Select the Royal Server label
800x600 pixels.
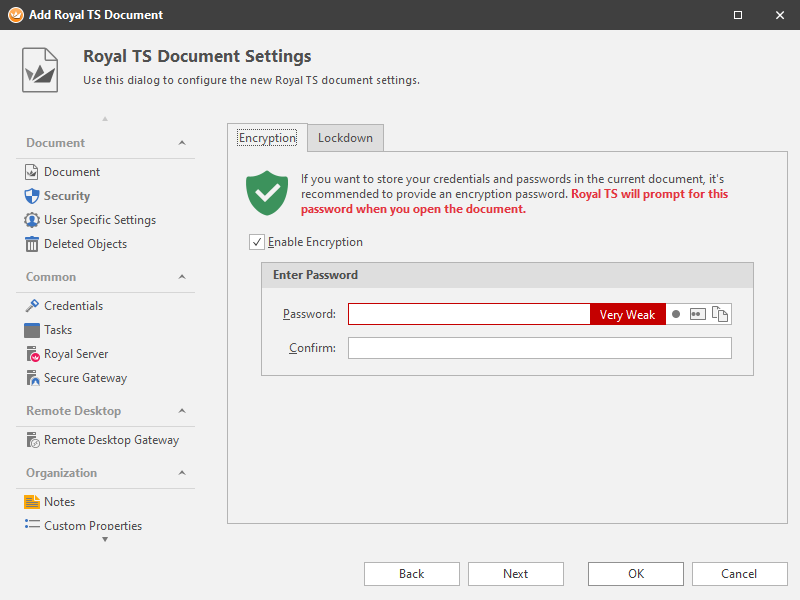(76, 354)
